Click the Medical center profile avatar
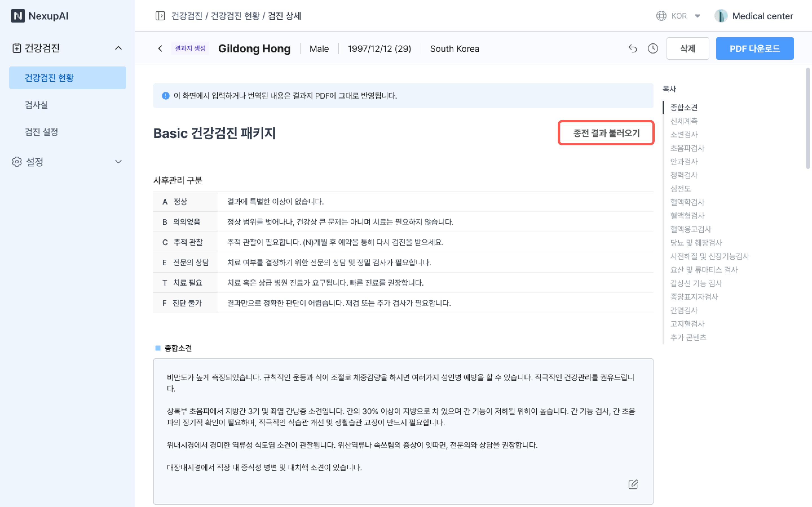This screenshot has height=507, width=812. 721,16
